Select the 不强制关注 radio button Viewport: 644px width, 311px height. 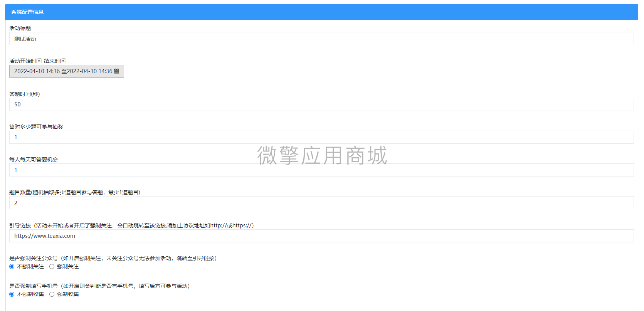tap(12, 267)
